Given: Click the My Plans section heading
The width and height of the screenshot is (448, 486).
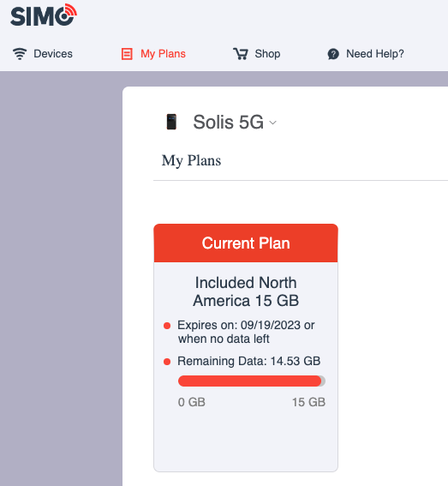Looking at the screenshot, I should (191, 161).
